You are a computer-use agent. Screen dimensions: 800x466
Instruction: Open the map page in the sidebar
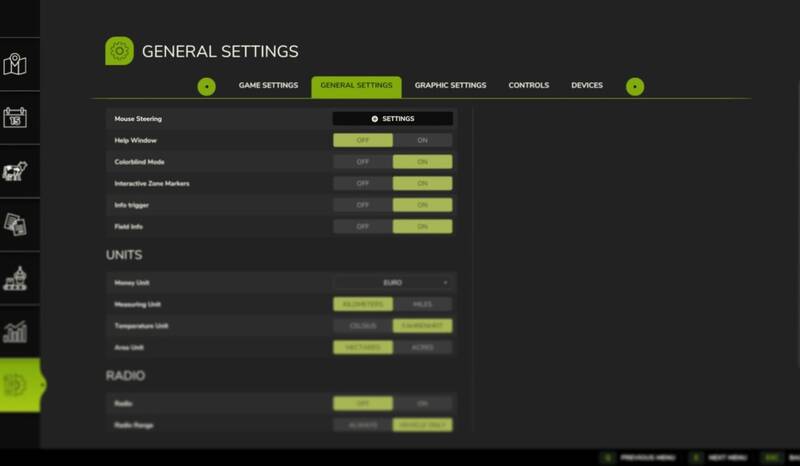point(15,65)
